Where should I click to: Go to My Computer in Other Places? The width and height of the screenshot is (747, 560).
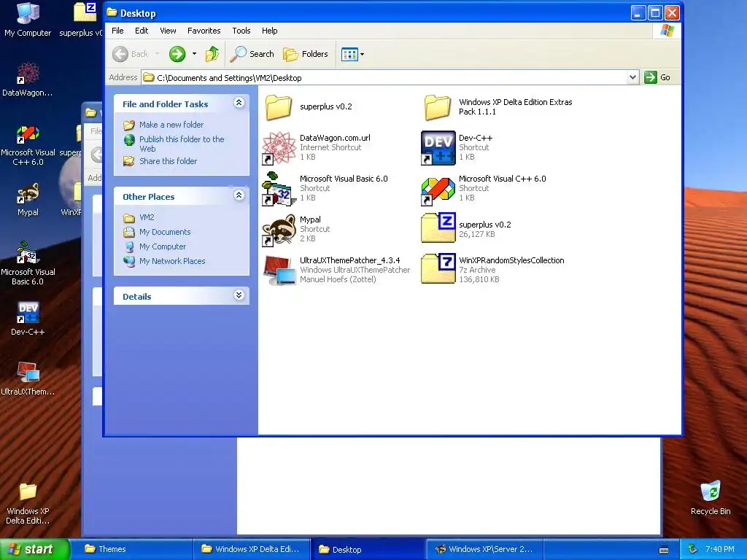click(x=155, y=246)
